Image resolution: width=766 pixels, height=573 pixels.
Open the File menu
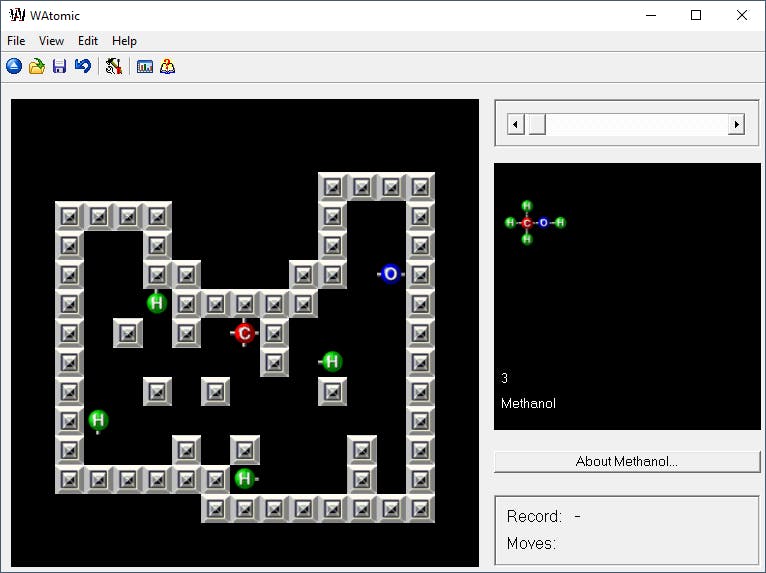pos(16,41)
